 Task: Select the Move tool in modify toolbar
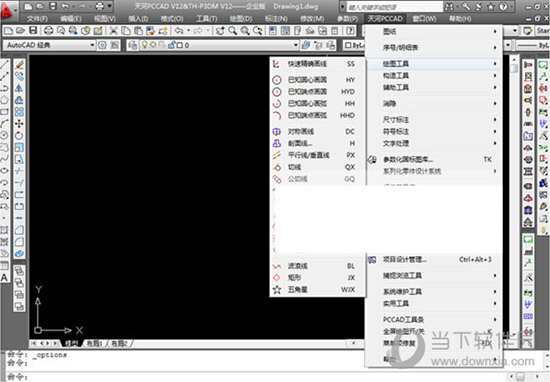click(19, 124)
